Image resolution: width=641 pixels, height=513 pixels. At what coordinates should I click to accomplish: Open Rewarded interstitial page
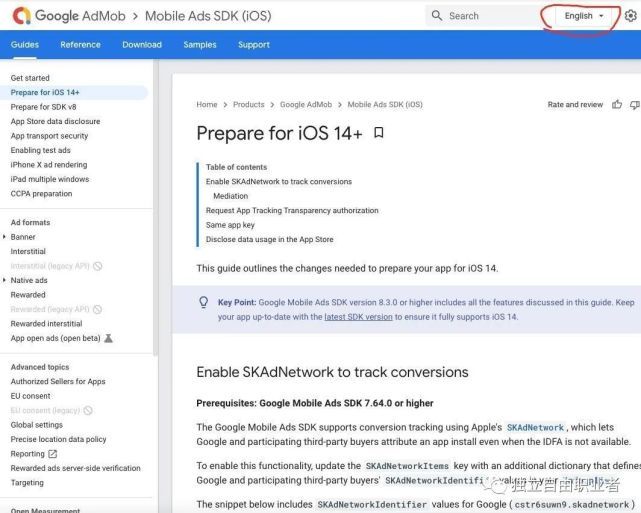point(46,323)
